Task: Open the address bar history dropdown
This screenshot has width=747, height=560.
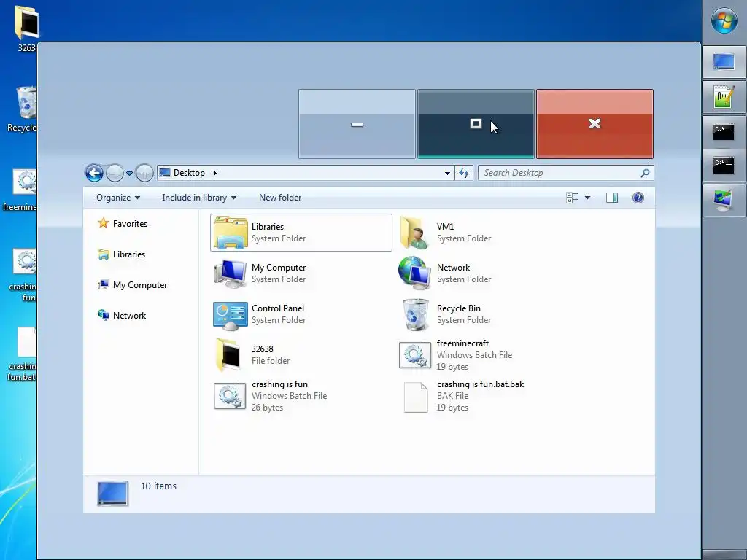Action: 447,173
